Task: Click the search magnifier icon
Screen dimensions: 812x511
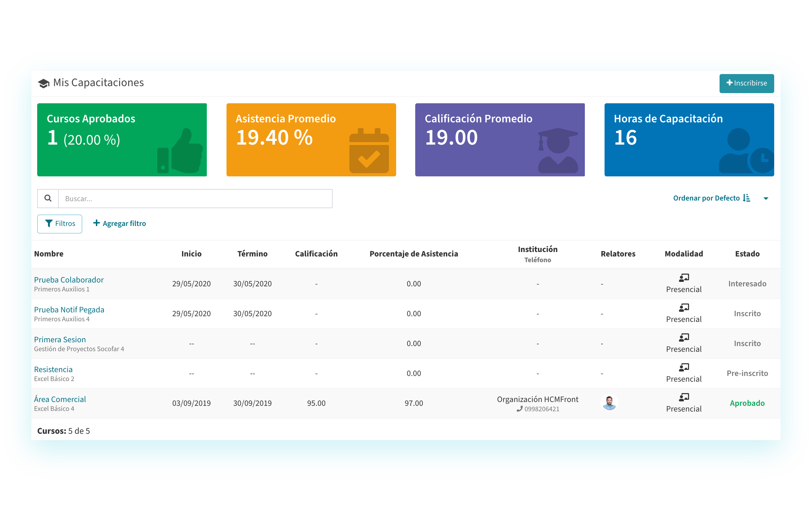Action: (48, 198)
